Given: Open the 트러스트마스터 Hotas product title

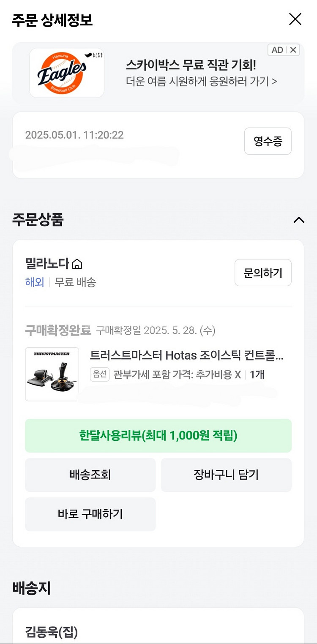Looking at the screenshot, I should click(186, 355).
